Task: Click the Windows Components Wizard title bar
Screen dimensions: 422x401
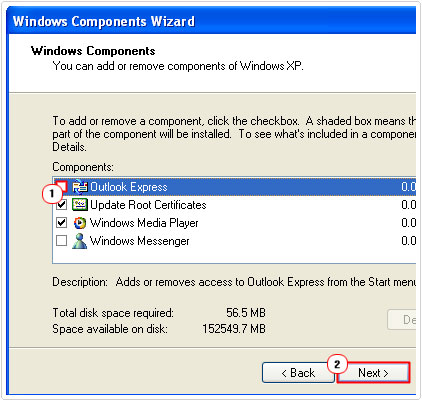Action: 211,21
